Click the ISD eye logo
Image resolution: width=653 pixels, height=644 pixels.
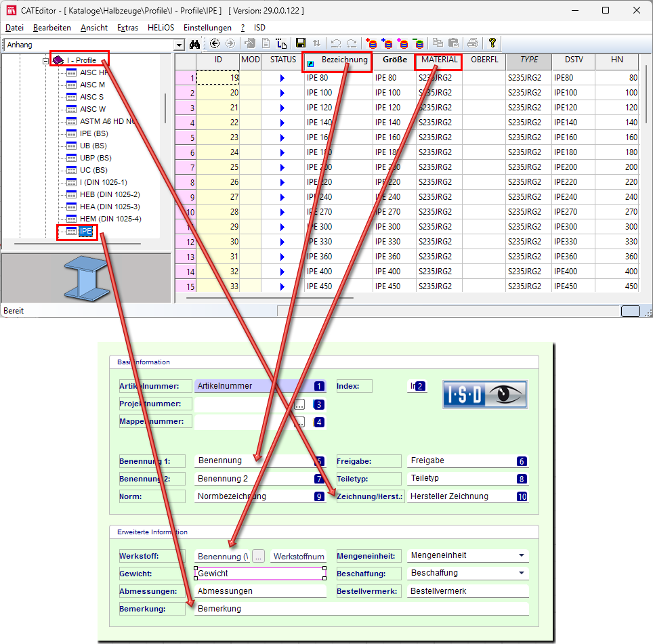(x=484, y=394)
